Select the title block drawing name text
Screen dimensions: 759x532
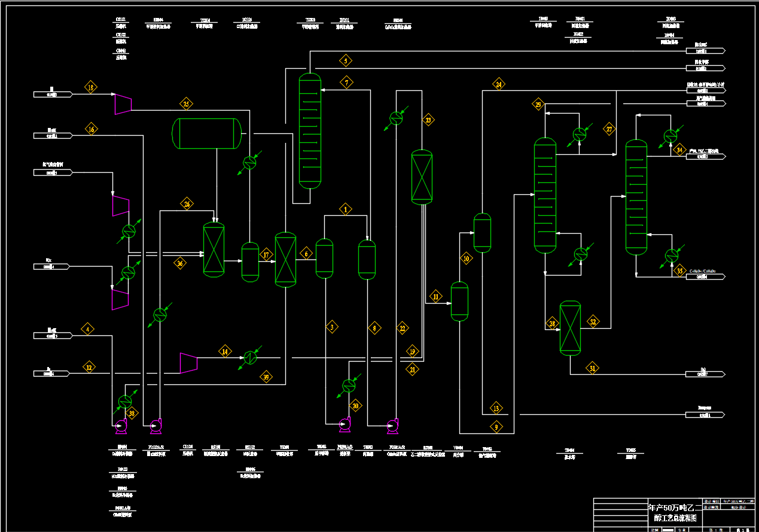pos(675,513)
